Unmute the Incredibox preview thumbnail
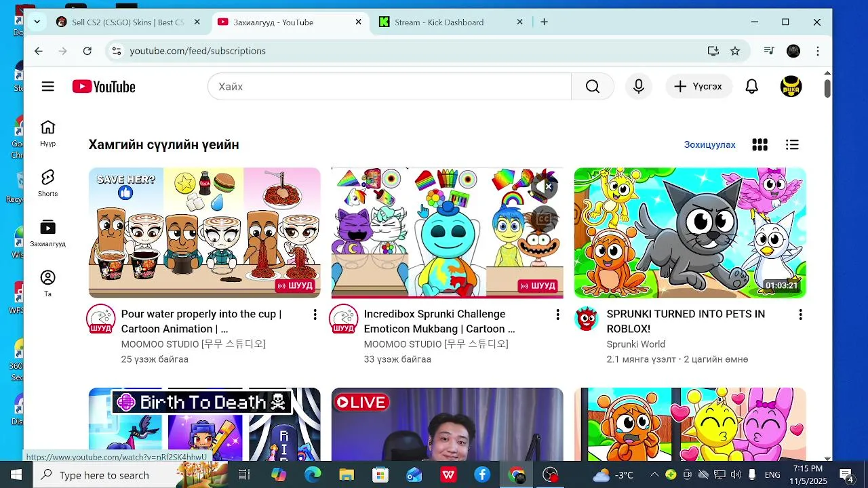This screenshot has height=488, width=868. pyautogui.click(x=543, y=186)
